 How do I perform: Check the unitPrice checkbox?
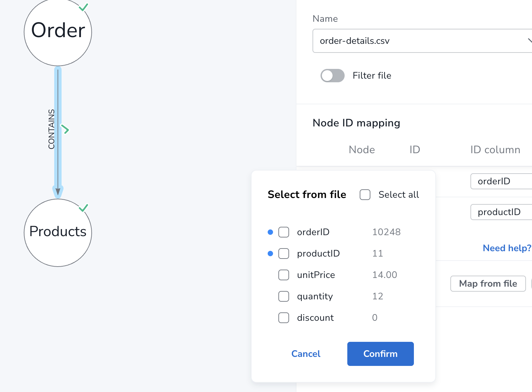284,275
